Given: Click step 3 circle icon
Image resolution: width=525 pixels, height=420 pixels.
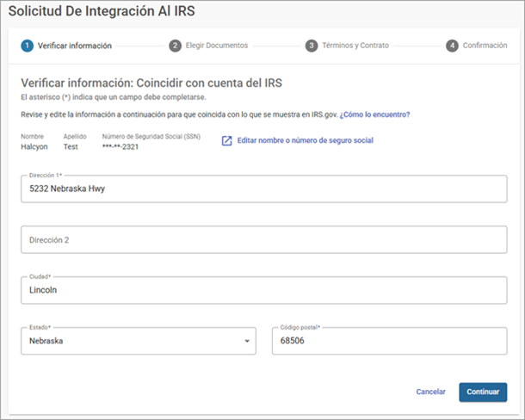Looking at the screenshot, I should (312, 46).
